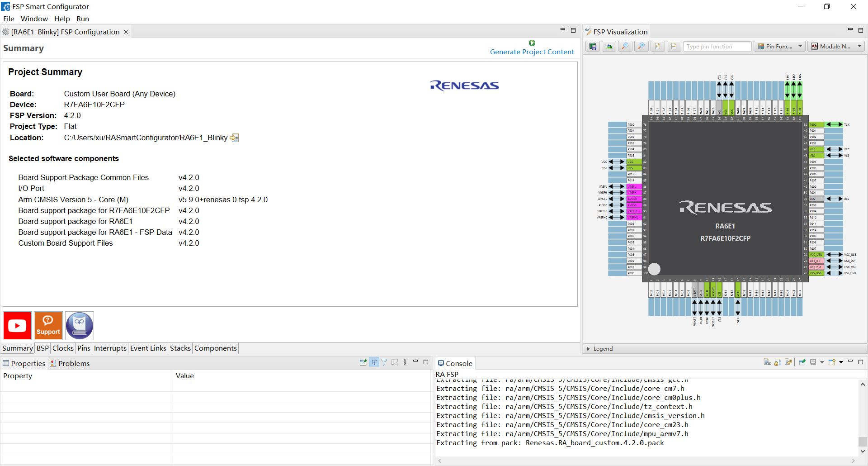Toggle the filter icon in Properties toolbar
The width and height of the screenshot is (868, 466).
click(384, 362)
